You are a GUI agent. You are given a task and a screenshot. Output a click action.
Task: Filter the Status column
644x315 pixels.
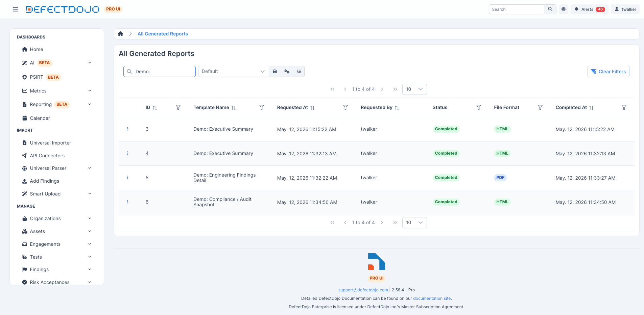479,107
